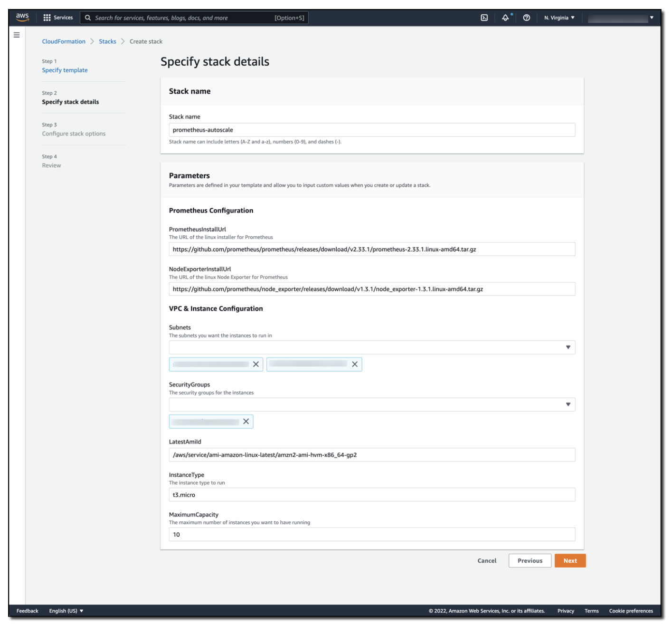The height and width of the screenshot is (625, 672).
Task: Open the Terms footer link
Action: tap(591, 611)
